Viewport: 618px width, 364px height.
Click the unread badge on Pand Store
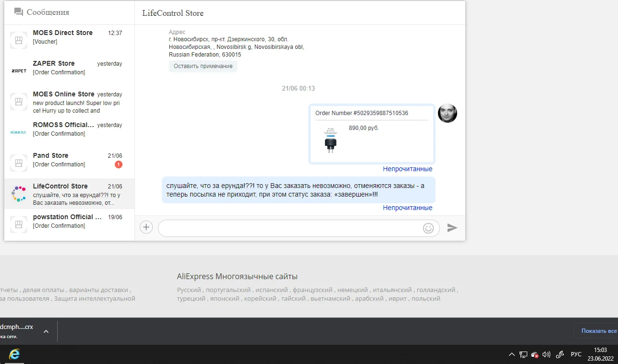point(119,165)
